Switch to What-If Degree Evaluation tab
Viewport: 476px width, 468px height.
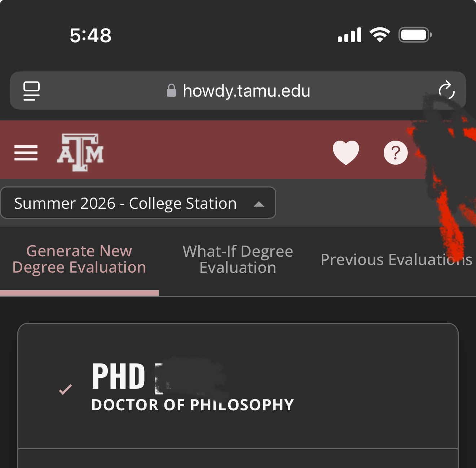(x=238, y=259)
